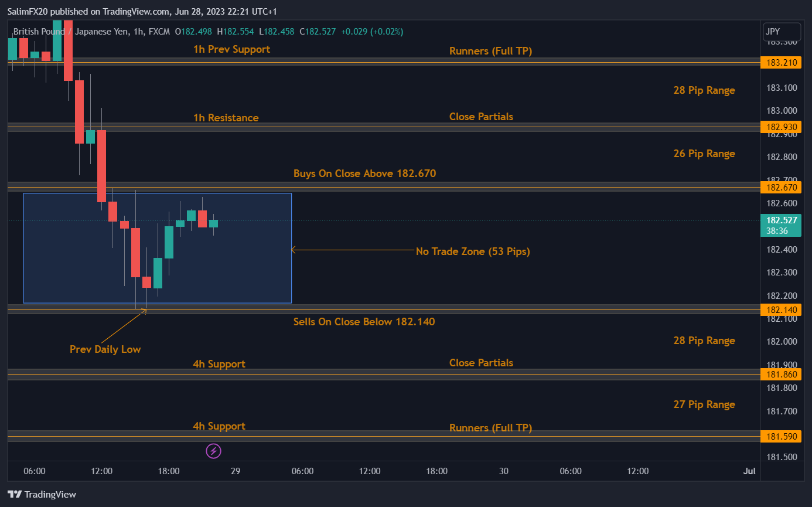The width and height of the screenshot is (812, 507).
Task: Select the Jul label on the time axis
Action: click(x=750, y=471)
